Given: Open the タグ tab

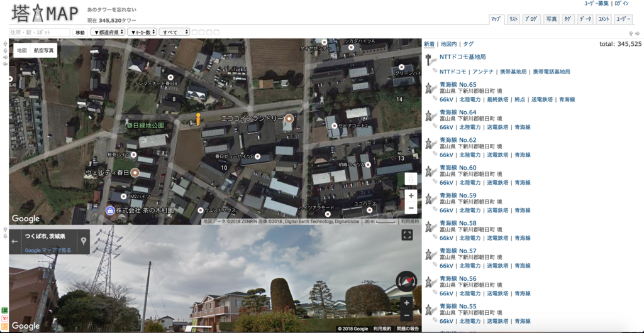Looking at the screenshot, I should pos(568,19).
